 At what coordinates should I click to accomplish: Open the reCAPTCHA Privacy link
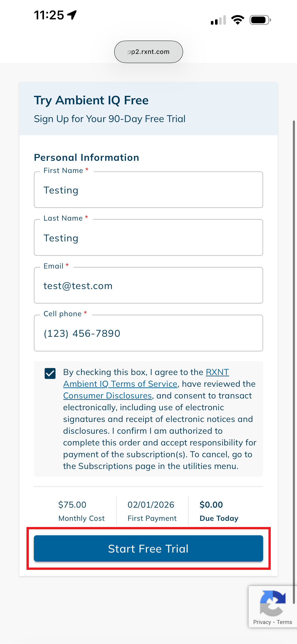point(262,622)
